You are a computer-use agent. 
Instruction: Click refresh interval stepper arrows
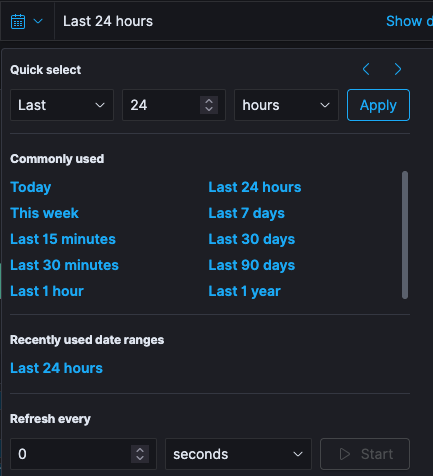click(x=140, y=454)
